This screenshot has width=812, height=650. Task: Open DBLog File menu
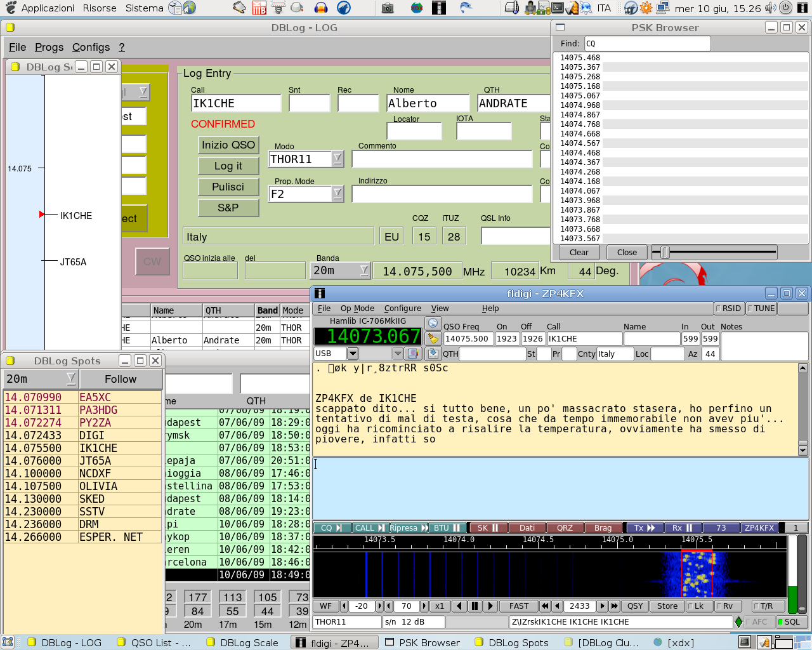(x=17, y=47)
